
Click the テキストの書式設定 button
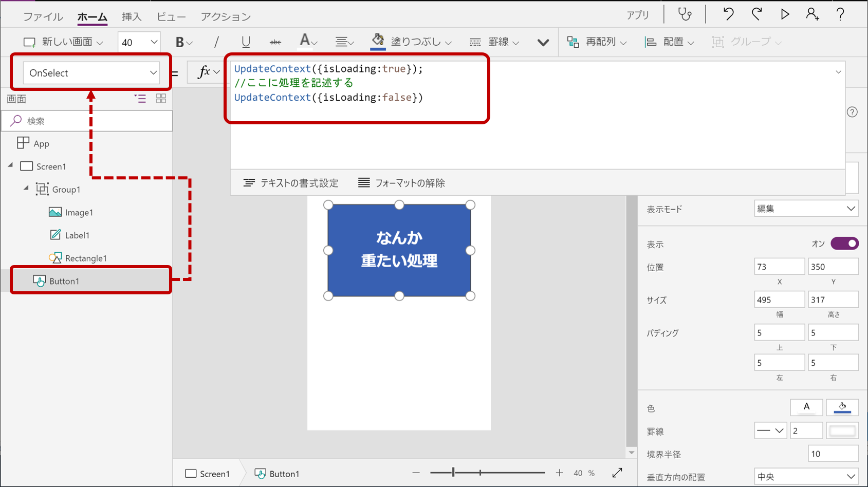click(x=291, y=182)
